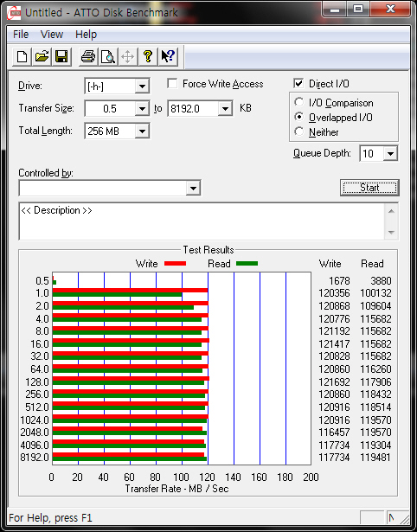Click the Description scrollbar up arrow
The image size is (417, 532).
391,211
